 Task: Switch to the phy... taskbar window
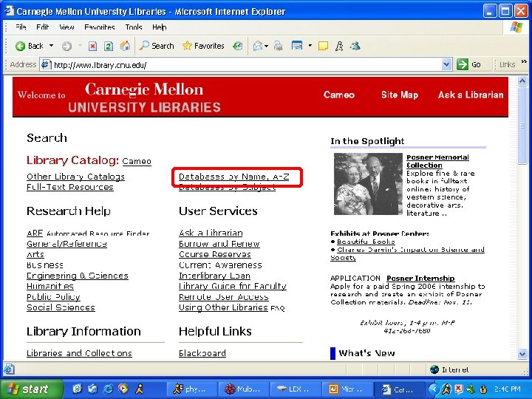coord(191,389)
